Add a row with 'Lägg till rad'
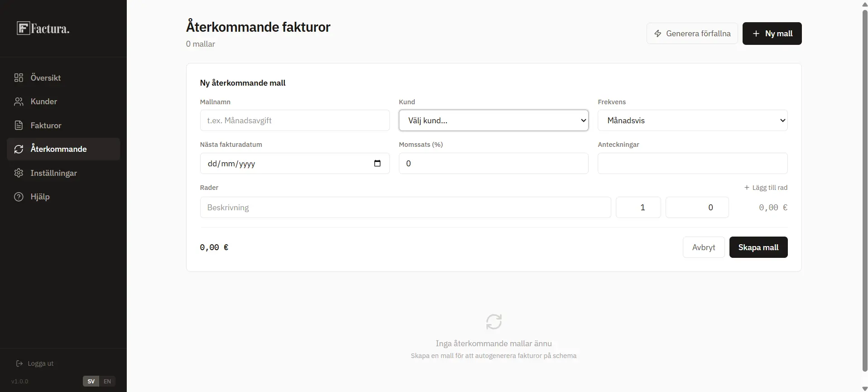The width and height of the screenshot is (868, 392). point(766,188)
